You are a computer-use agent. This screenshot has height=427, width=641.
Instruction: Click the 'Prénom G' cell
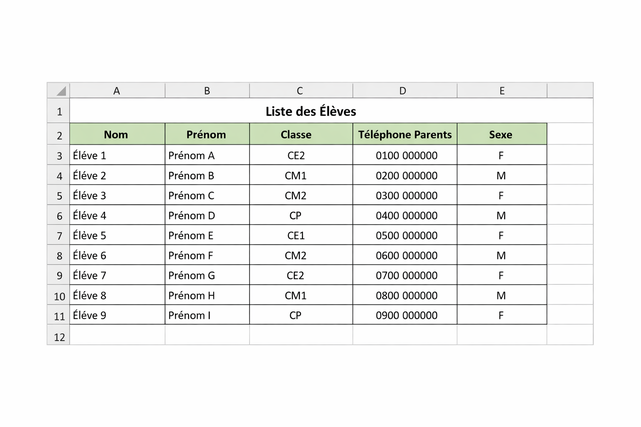207,276
